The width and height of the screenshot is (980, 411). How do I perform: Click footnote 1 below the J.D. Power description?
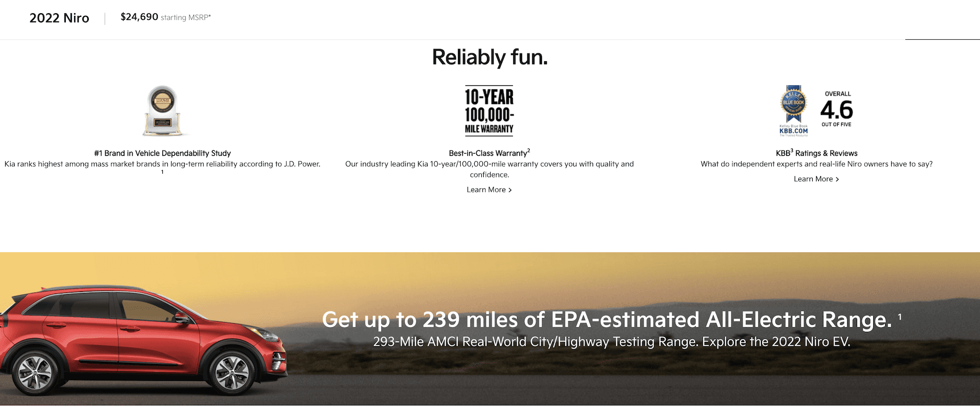(x=162, y=173)
